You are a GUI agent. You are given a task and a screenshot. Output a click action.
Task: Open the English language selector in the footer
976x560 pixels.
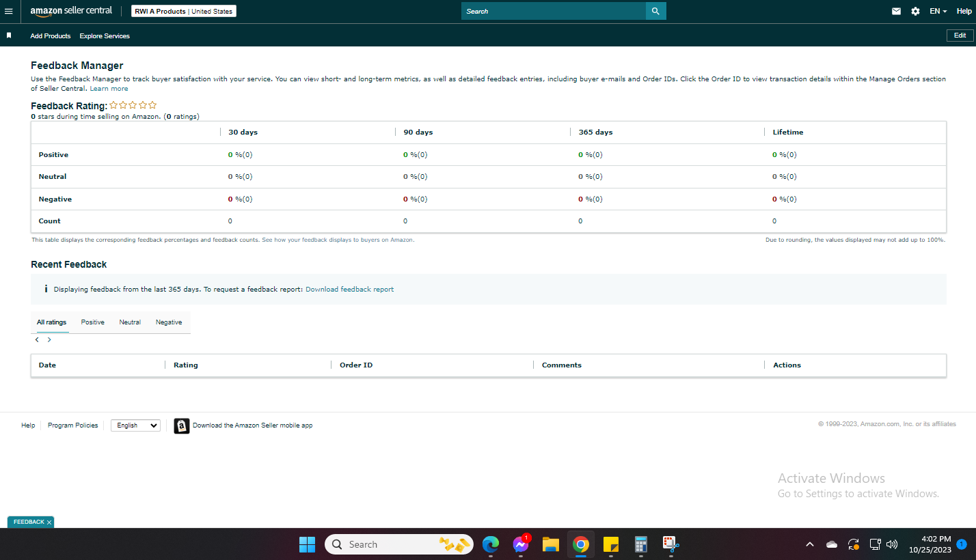(135, 425)
